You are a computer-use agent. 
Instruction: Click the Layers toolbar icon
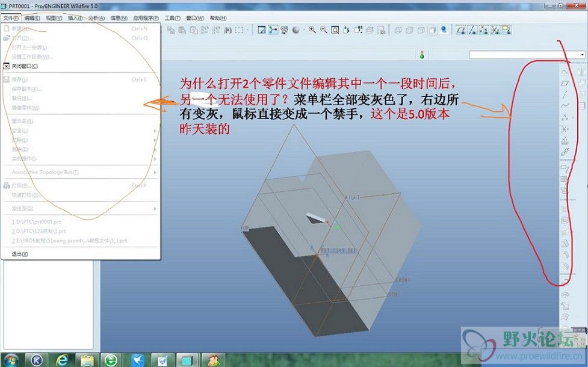[x=370, y=30]
